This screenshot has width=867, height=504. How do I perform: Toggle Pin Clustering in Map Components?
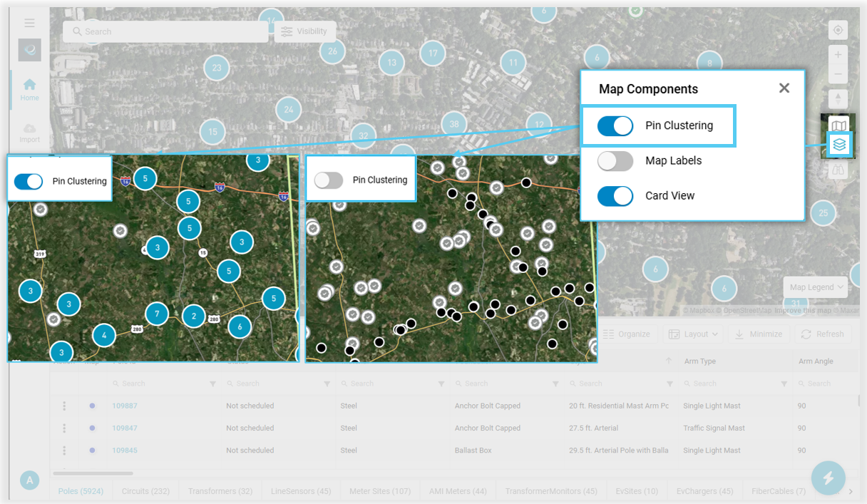point(615,125)
